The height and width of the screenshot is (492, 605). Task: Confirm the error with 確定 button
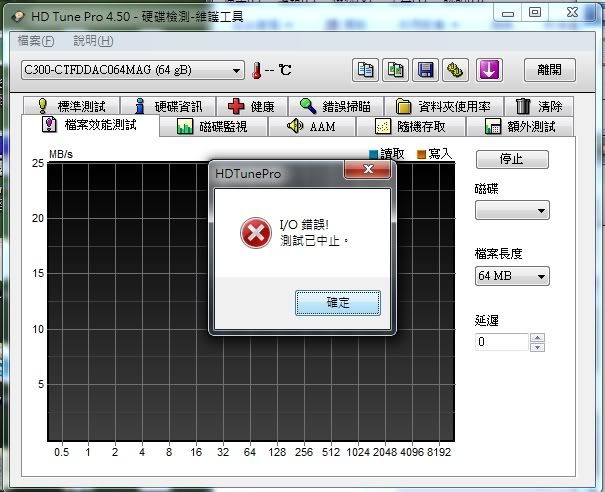pos(338,303)
